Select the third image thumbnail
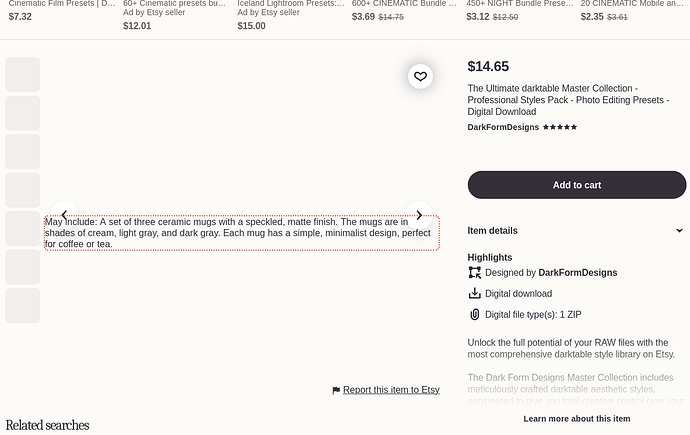Viewport: 690px width, 435px height. pos(23,152)
